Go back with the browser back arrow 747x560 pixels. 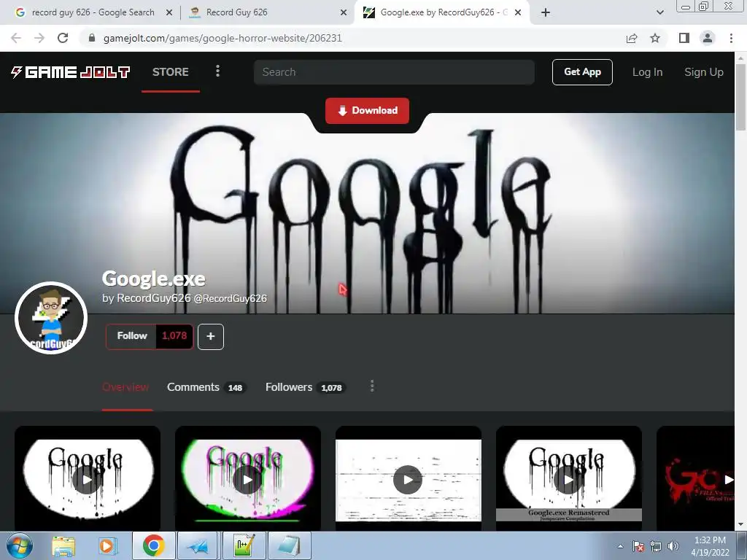[x=16, y=38]
